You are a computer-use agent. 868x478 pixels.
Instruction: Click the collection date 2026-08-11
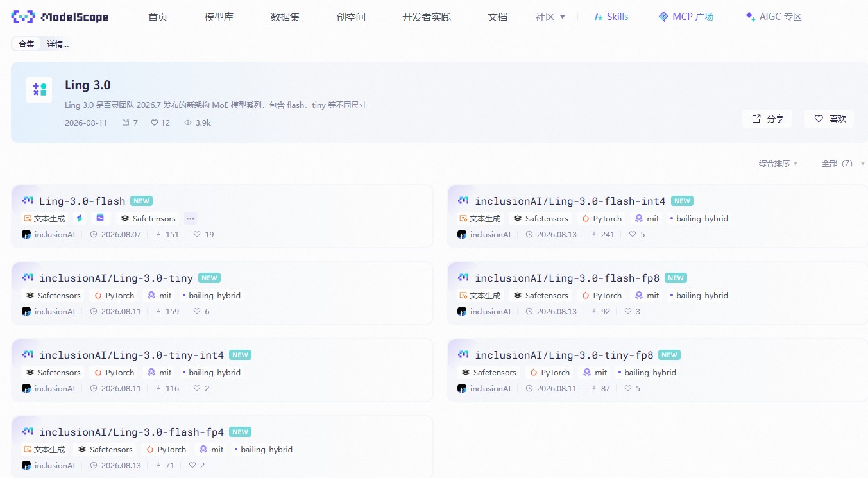(x=86, y=123)
